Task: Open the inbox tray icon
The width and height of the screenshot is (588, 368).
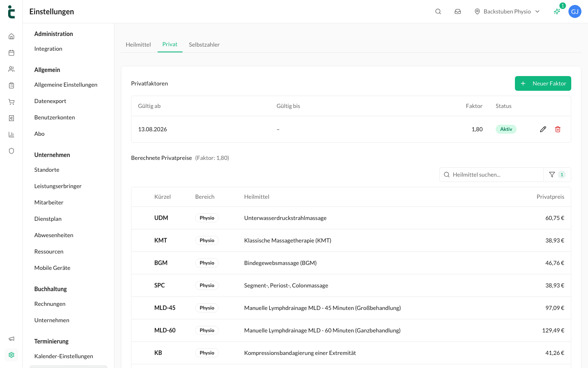Action: tap(458, 11)
